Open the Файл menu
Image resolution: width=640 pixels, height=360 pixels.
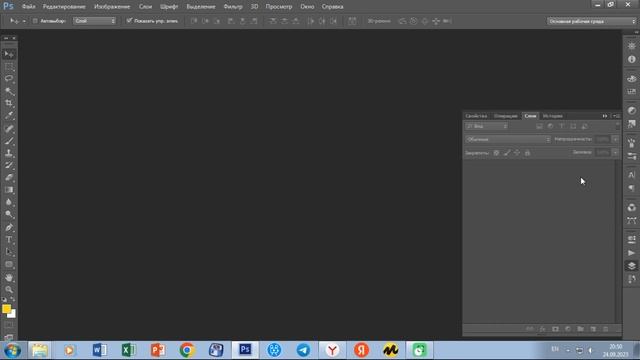[29, 7]
